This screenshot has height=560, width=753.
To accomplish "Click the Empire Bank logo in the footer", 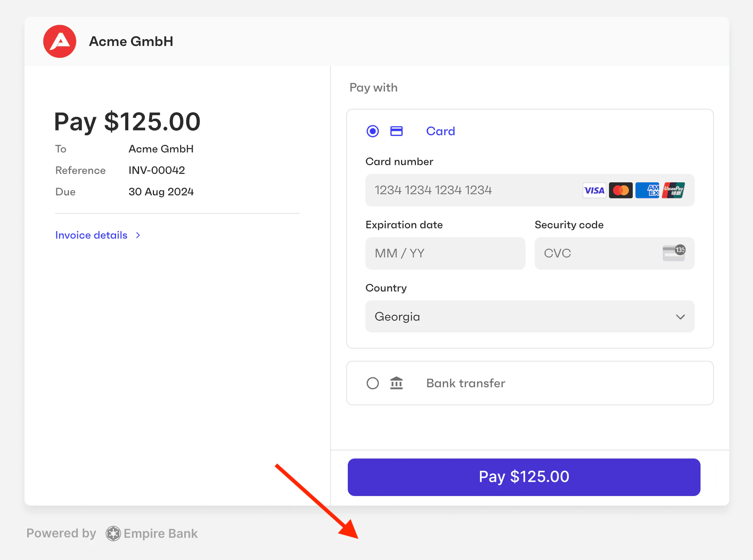I will [x=113, y=533].
